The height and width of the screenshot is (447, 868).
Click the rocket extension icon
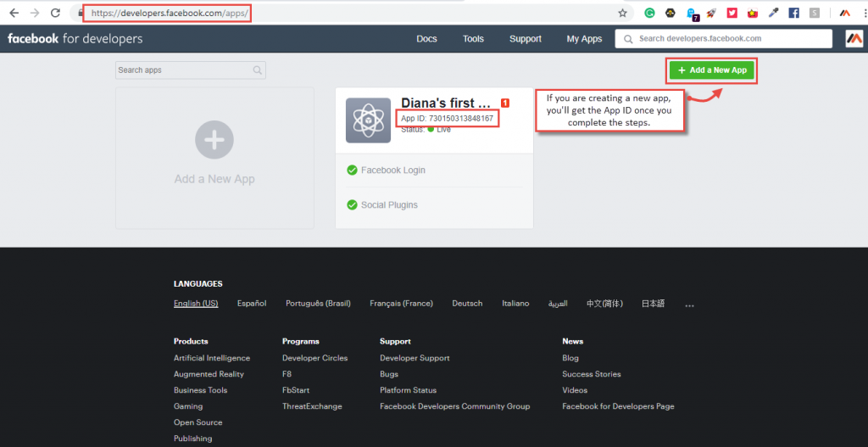tap(711, 13)
